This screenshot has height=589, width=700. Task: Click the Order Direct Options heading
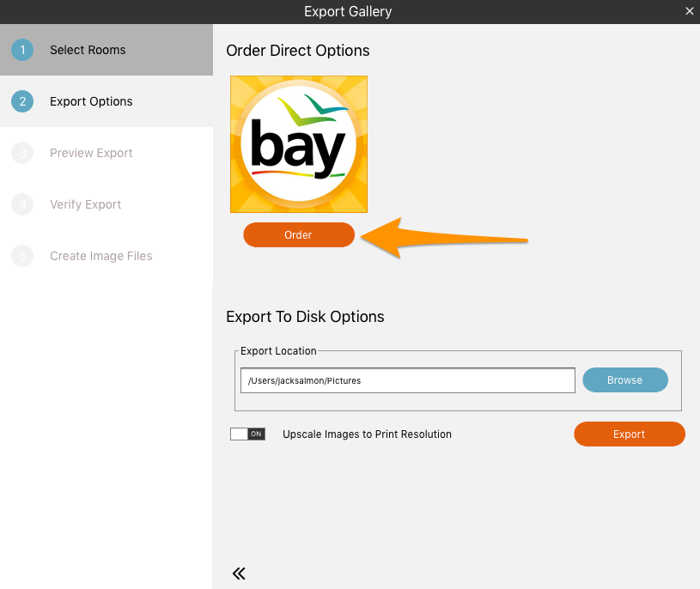(298, 51)
